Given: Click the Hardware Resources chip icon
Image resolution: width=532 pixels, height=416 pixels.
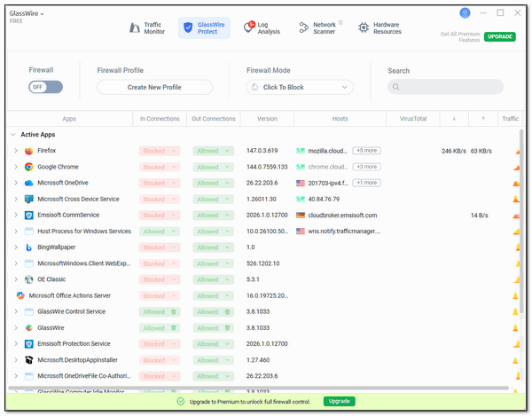Looking at the screenshot, I should 364,27.
